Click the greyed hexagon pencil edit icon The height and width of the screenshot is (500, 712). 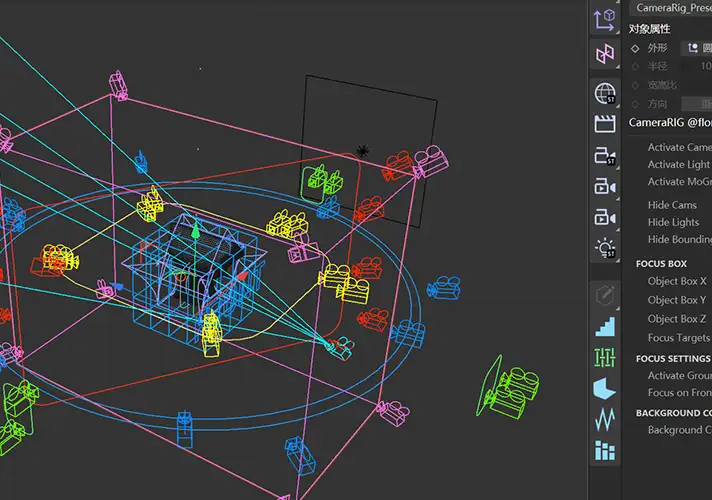605,296
